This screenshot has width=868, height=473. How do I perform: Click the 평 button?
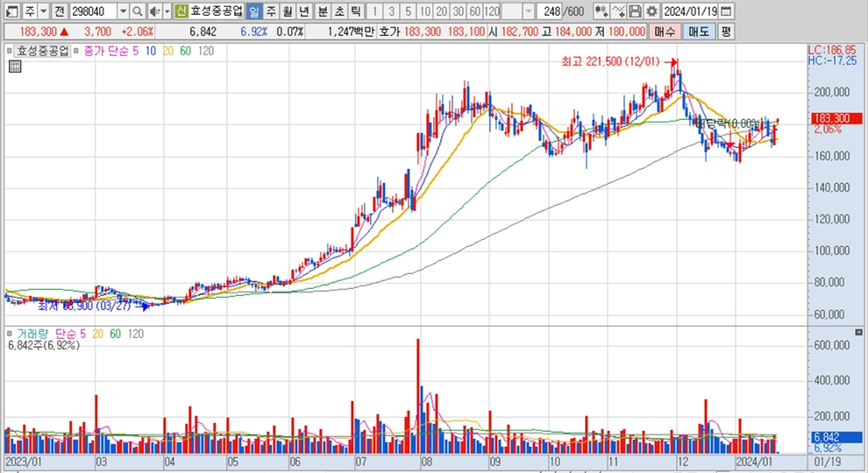pyautogui.click(x=726, y=32)
